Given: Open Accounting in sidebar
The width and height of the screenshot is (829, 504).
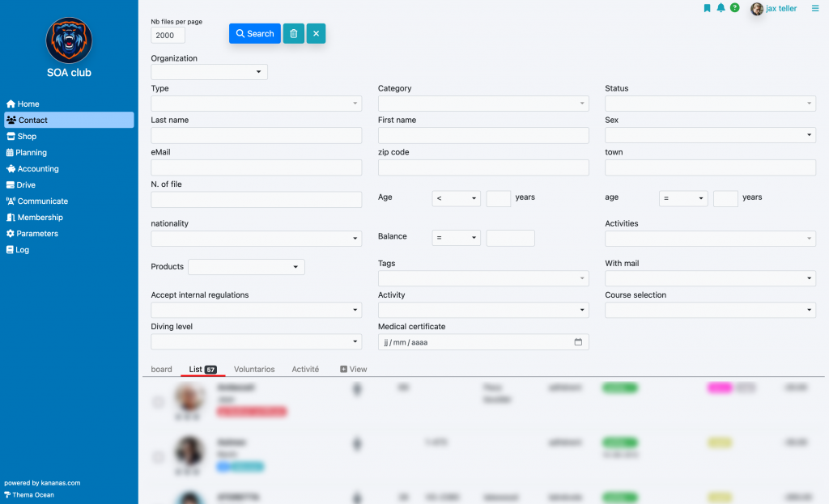Looking at the screenshot, I should (x=32, y=168).
